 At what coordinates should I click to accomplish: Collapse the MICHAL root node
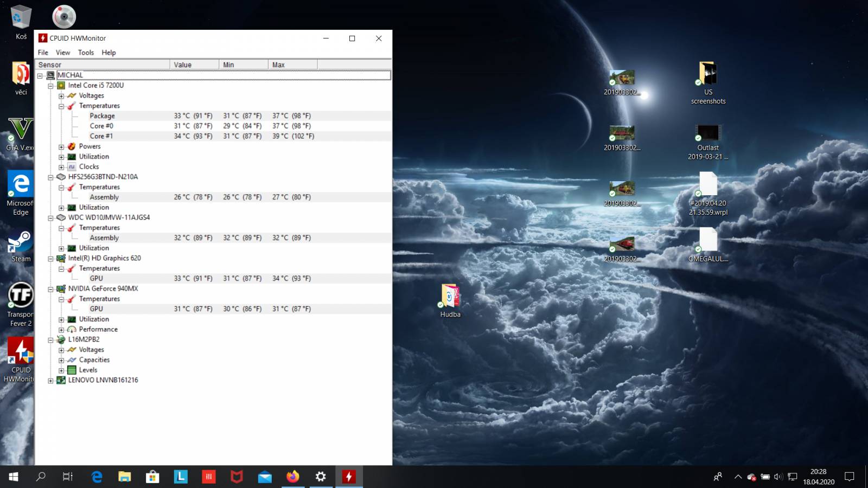40,75
